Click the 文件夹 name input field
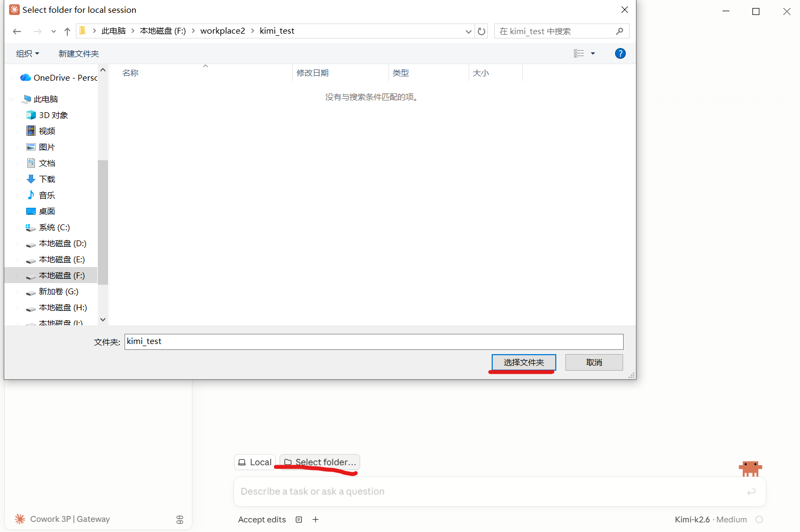 pos(374,342)
